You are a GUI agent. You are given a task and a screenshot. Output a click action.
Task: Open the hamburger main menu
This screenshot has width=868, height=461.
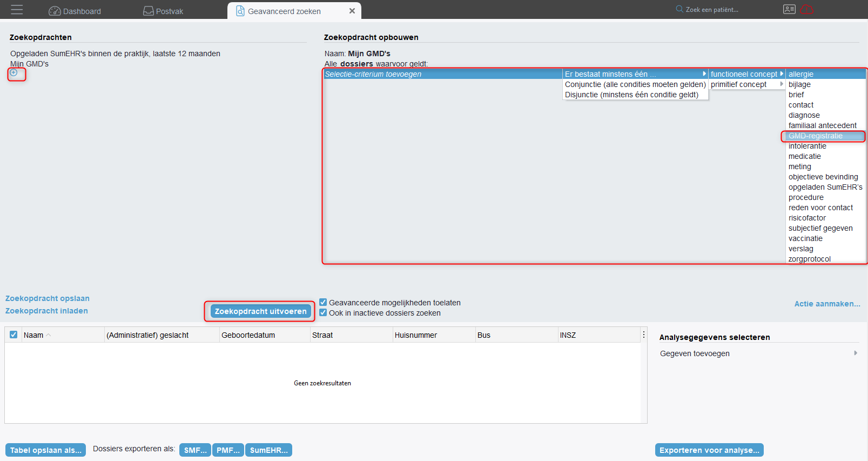click(17, 10)
